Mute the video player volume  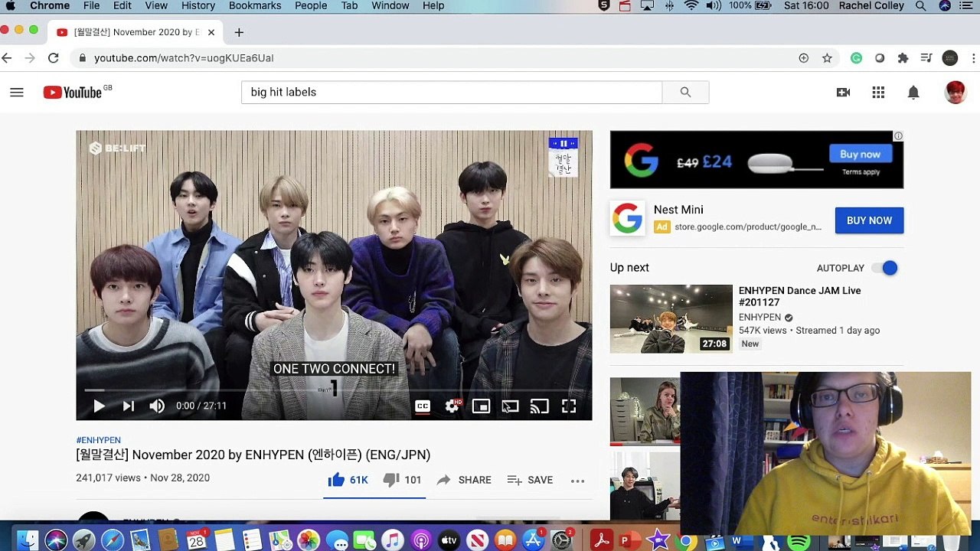[x=157, y=406]
